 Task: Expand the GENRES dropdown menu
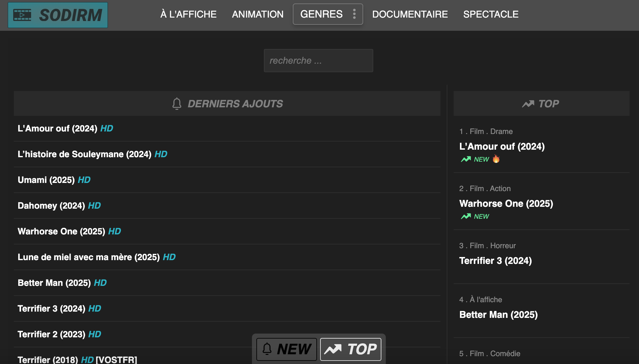(x=321, y=14)
